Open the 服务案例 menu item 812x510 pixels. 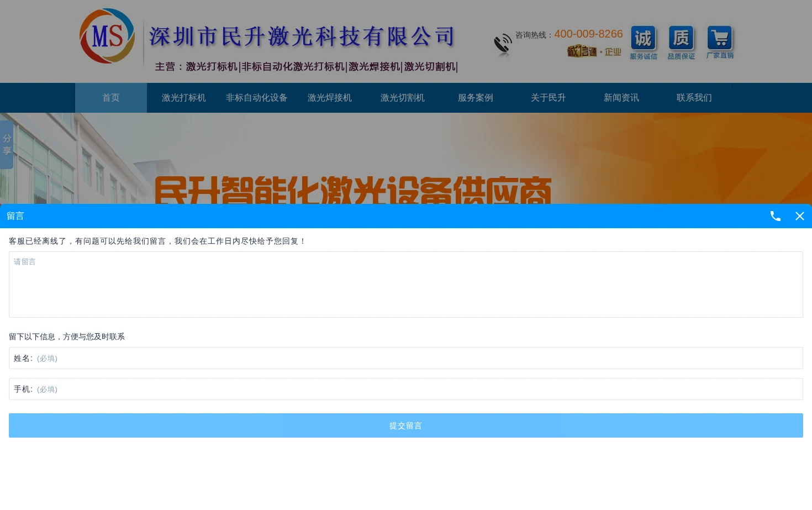(476, 98)
